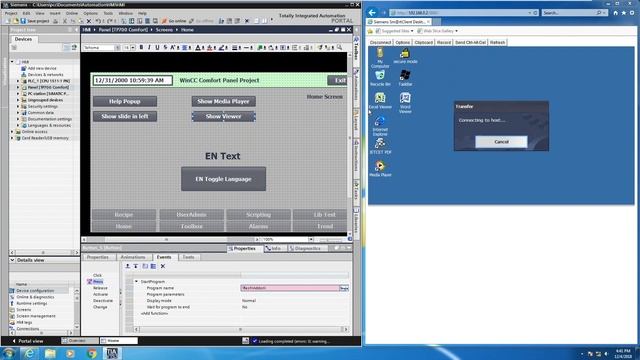Open the font size dropdown
640x360 pixels.
pyautogui.click(x=133, y=48)
